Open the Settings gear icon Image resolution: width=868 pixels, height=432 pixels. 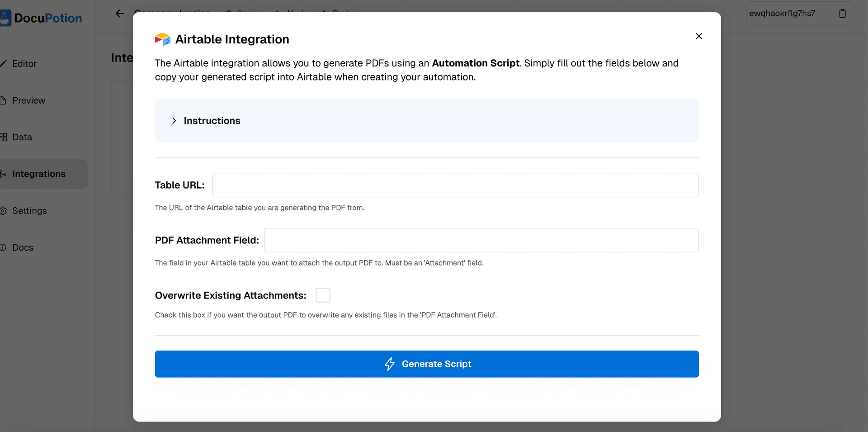click(4, 210)
